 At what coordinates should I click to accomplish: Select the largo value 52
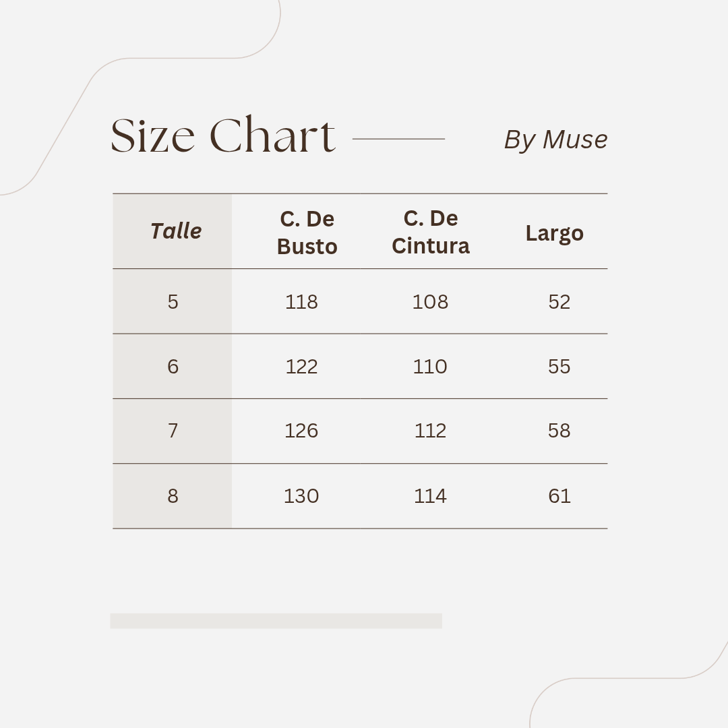559,301
